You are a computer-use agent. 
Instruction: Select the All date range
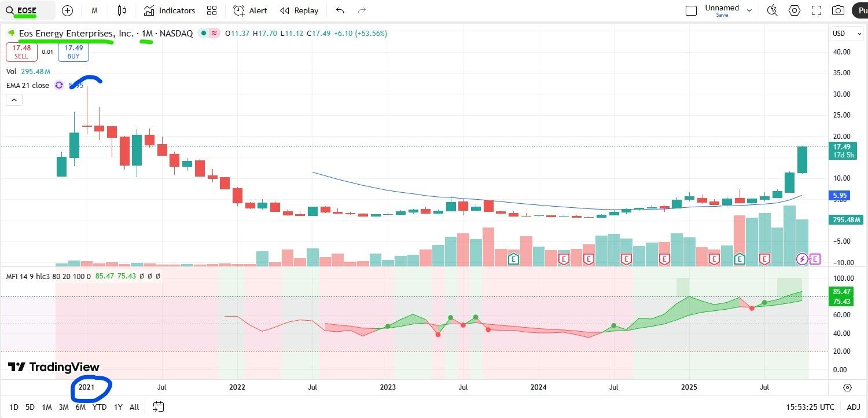pyautogui.click(x=134, y=407)
